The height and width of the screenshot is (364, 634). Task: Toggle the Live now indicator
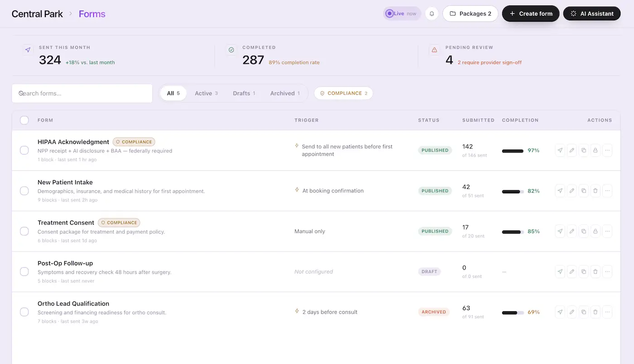(402, 14)
